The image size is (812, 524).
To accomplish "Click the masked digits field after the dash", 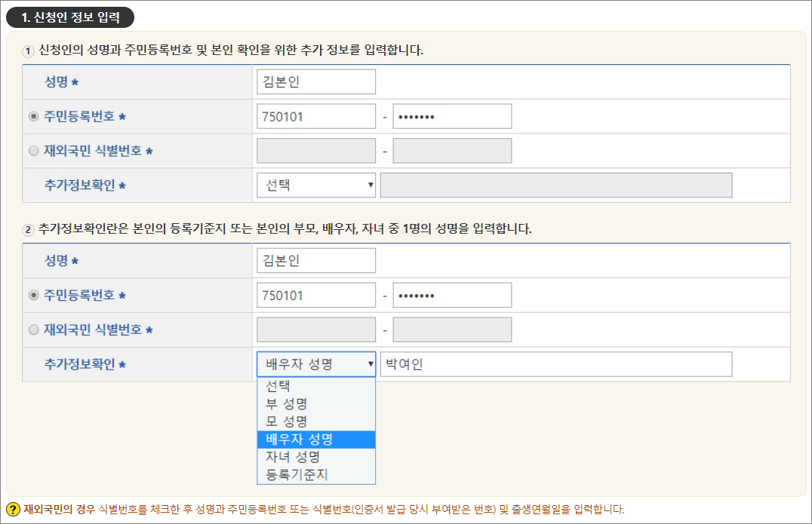I will pos(451,115).
